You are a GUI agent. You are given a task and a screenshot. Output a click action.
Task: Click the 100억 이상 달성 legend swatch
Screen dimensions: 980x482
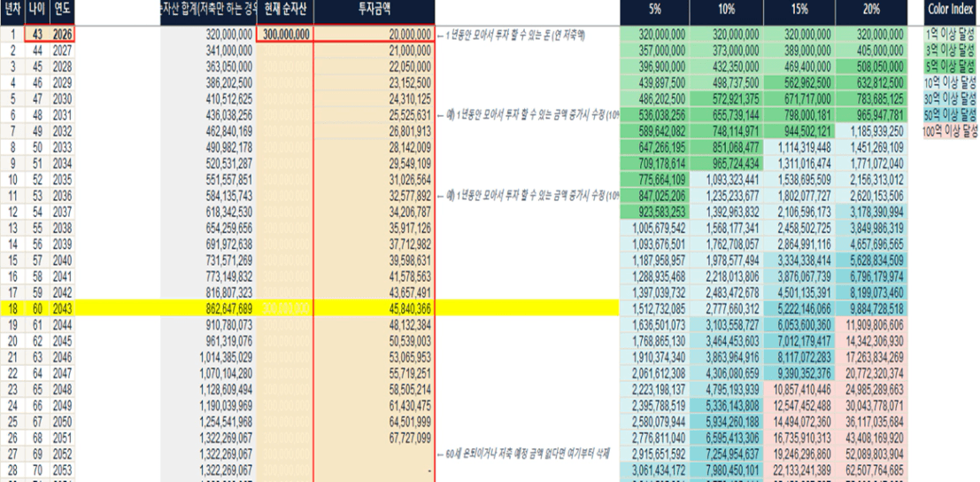pyautogui.click(x=951, y=132)
